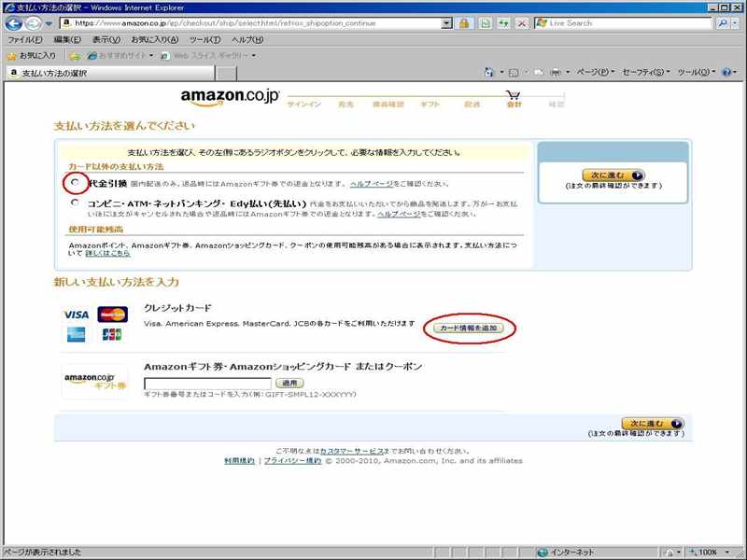Open the ファイル(F) menu
The width and height of the screenshot is (747, 560).
pos(25,40)
